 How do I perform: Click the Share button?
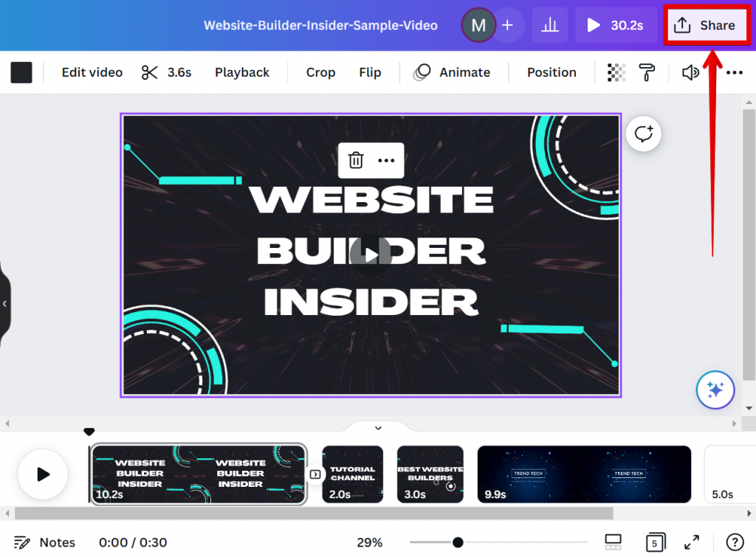click(706, 24)
